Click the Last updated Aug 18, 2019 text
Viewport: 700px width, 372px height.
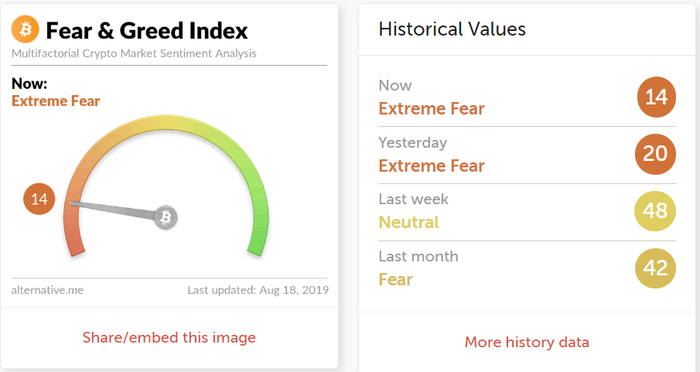pos(258,290)
